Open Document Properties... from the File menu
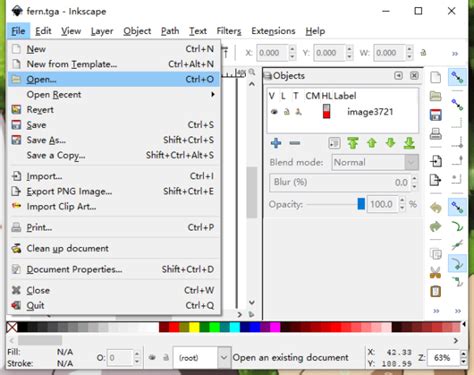Viewport: 474px width, 375px height. tap(114, 269)
